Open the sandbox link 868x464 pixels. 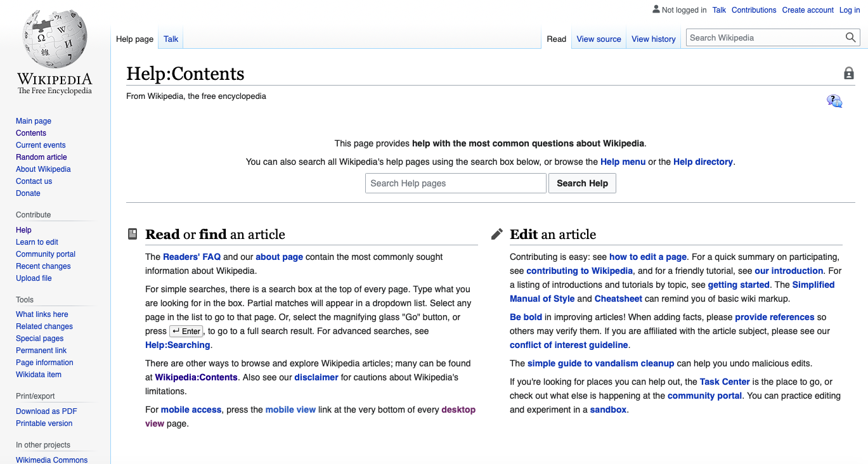point(607,409)
